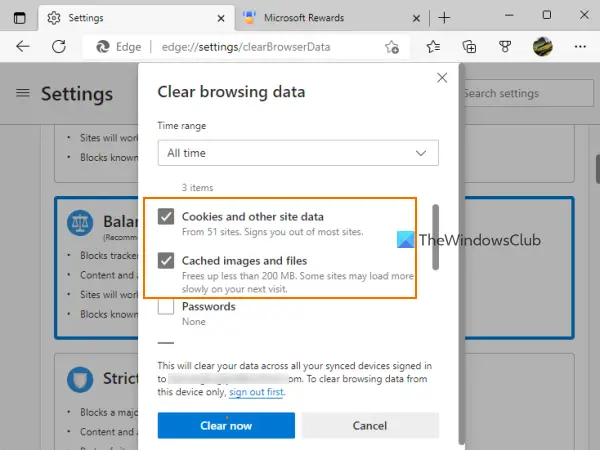Image resolution: width=600 pixels, height=450 pixels.
Task: Click the dialog's vertical scrollbar
Action: (461, 253)
